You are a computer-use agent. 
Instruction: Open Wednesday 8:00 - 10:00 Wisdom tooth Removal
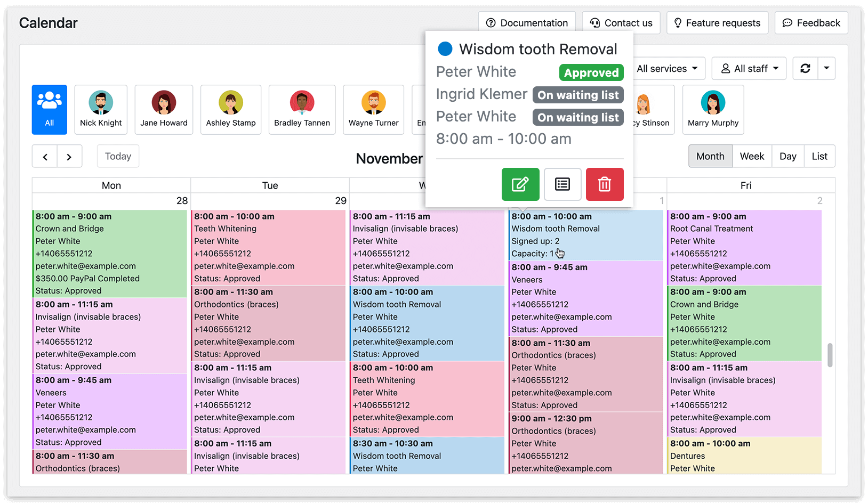point(427,323)
